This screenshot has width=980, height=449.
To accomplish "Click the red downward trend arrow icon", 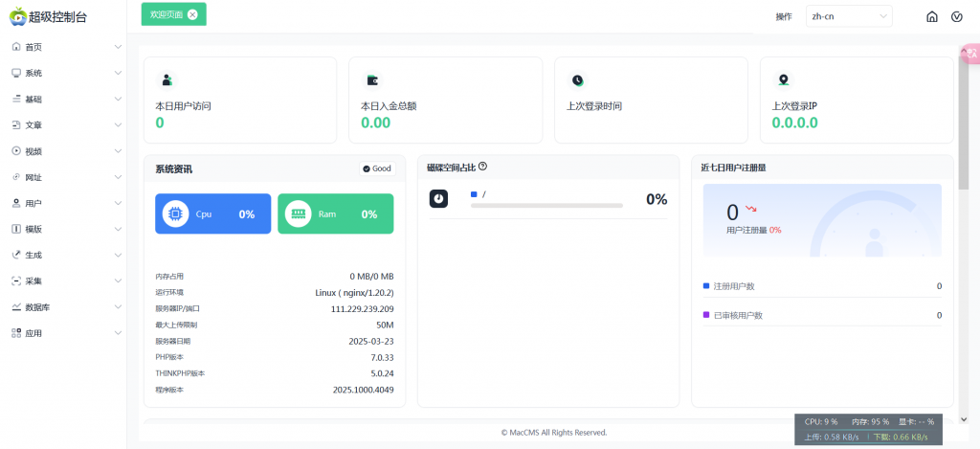I will [x=750, y=209].
